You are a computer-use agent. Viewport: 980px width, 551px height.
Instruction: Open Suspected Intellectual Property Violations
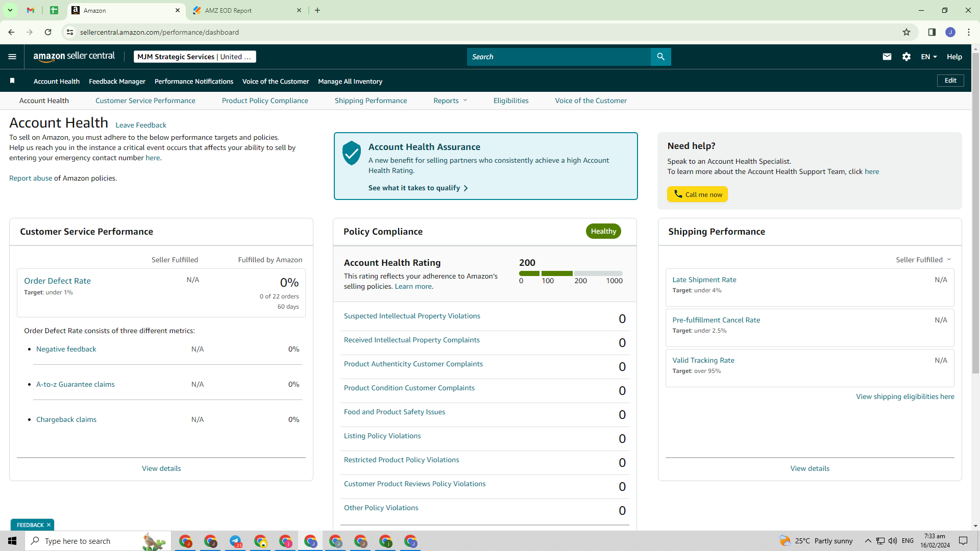coord(412,316)
